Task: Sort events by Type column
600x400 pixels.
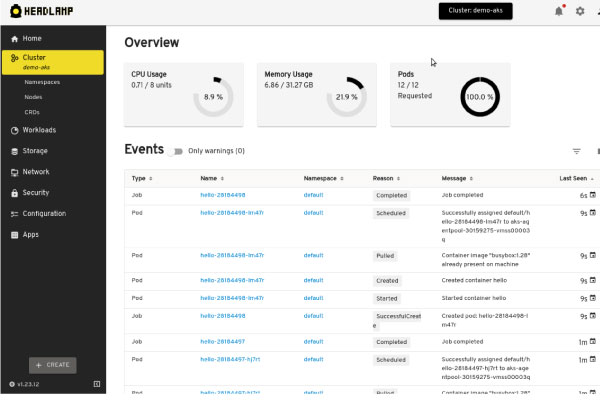Action: pos(142,178)
